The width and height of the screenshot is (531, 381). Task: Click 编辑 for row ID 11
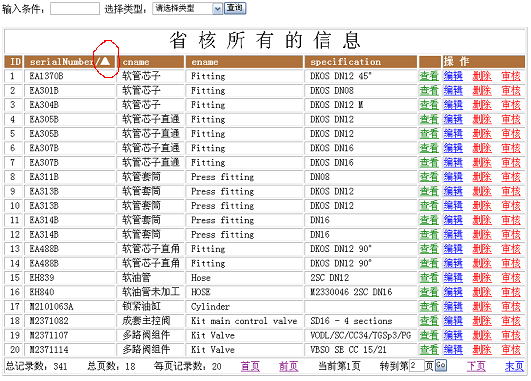[453, 220]
